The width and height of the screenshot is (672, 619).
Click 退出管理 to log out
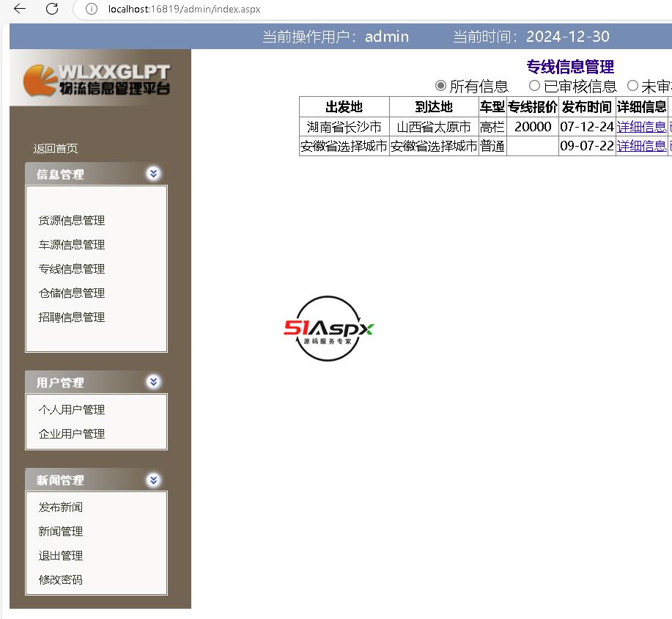click(60, 555)
